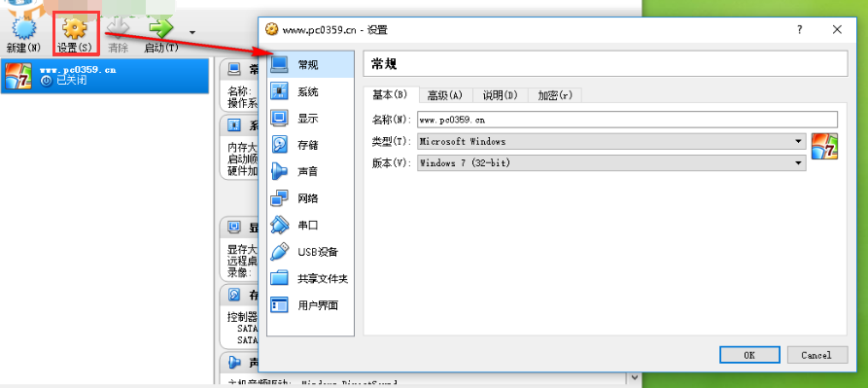Screen dimensions: 868x388
Task: Switch to the 高级(A) tab
Action: click(x=445, y=95)
